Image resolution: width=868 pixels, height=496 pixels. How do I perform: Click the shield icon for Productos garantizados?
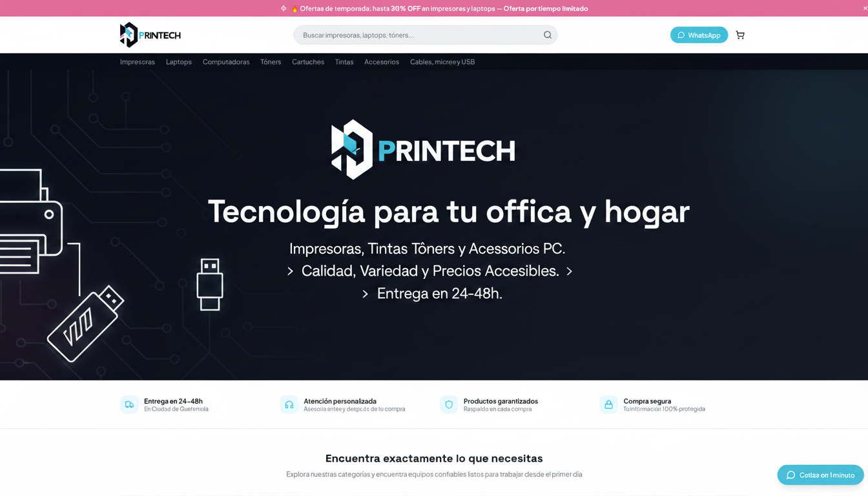pos(449,404)
